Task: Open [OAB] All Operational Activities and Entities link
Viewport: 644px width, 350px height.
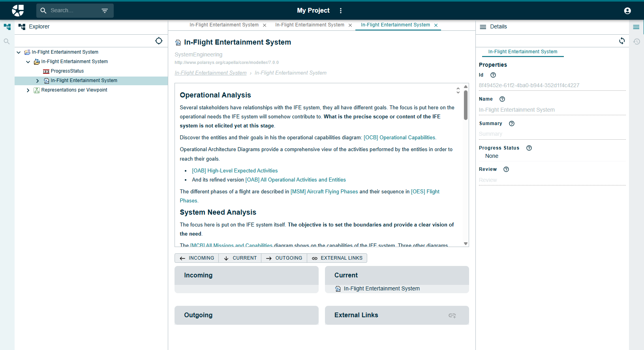Action: (x=295, y=180)
